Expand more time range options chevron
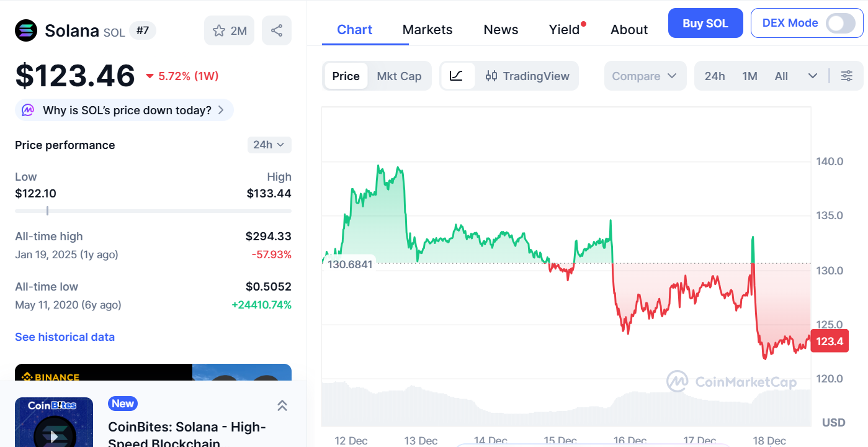The width and height of the screenshot is (868, 447). click(812, 76)
